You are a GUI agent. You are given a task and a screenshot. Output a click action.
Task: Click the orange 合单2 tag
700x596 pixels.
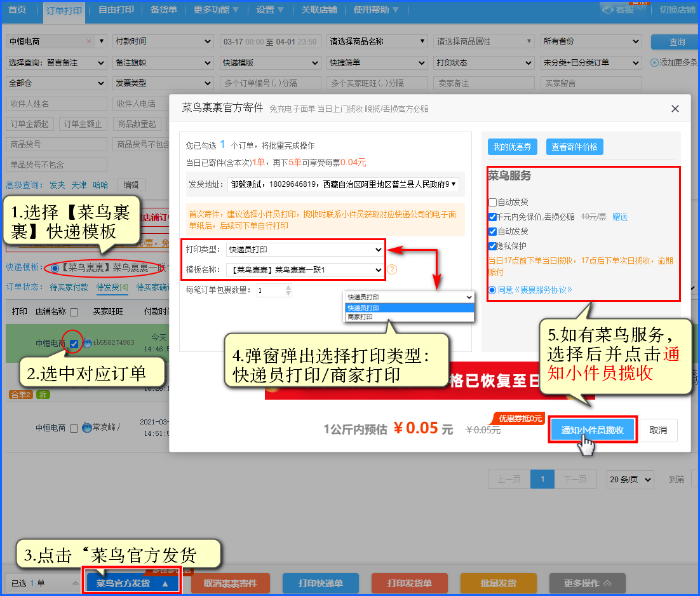(20, 395)
